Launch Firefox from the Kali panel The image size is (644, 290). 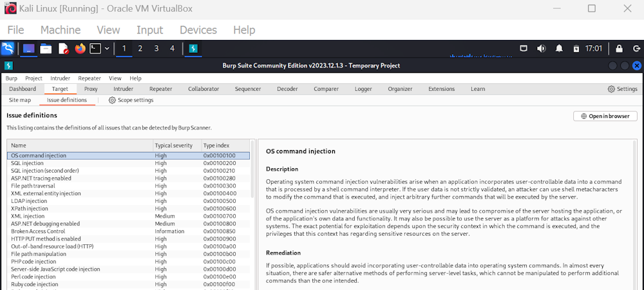pyautogui.click(x=80, y=48)
